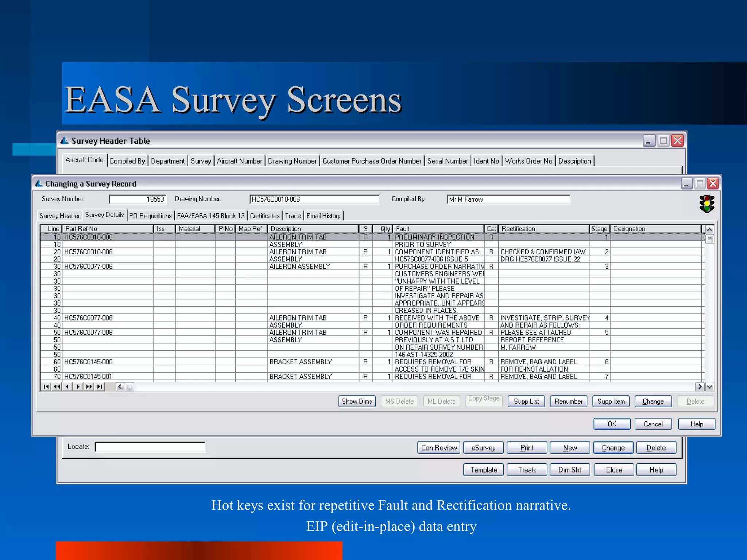Viewport: 747px width, 560px height.
Task: Close the Survey Header Table window
Action: pyautogui.click(x=677, y=140)
